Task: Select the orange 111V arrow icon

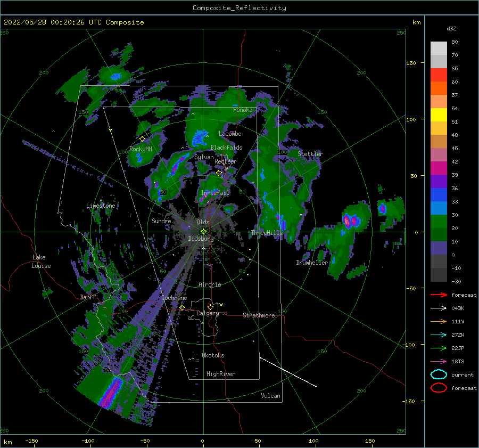Action: 439,321
